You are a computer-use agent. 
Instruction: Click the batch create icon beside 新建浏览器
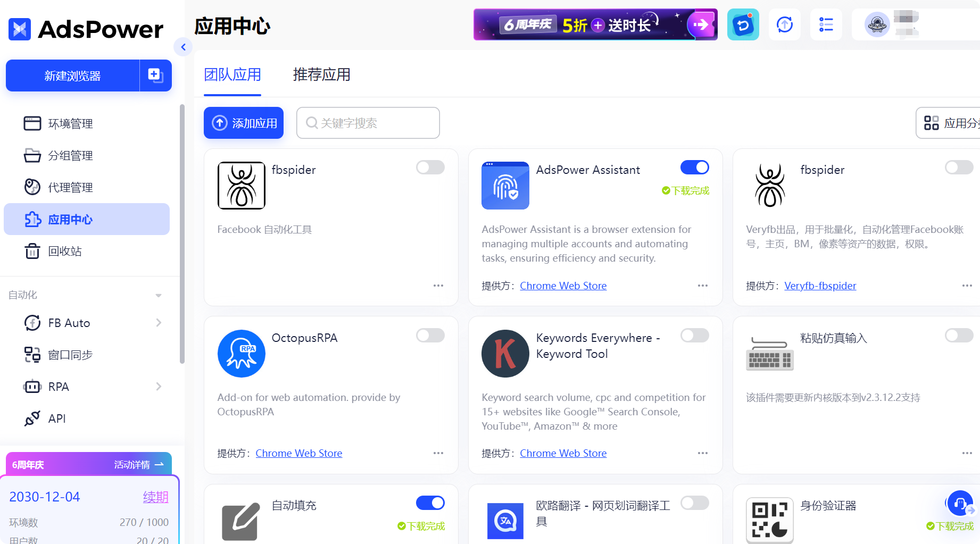pos(156,76)
